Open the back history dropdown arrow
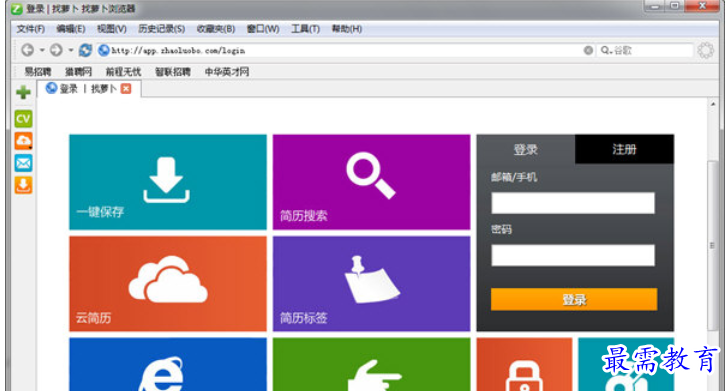Viewport: 726px width, 391px height. (x=42, y=50)
